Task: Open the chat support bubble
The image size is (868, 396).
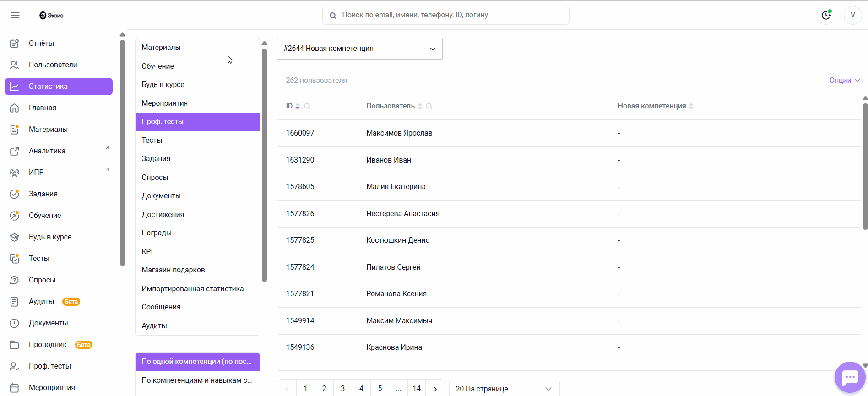Action: coord(850,377)
